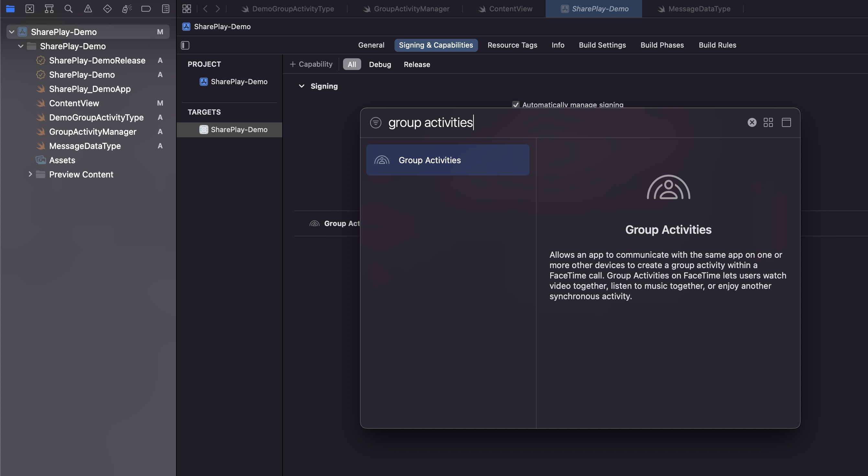Select the All configuration filter
868x476 pixels.
point(352,64)
